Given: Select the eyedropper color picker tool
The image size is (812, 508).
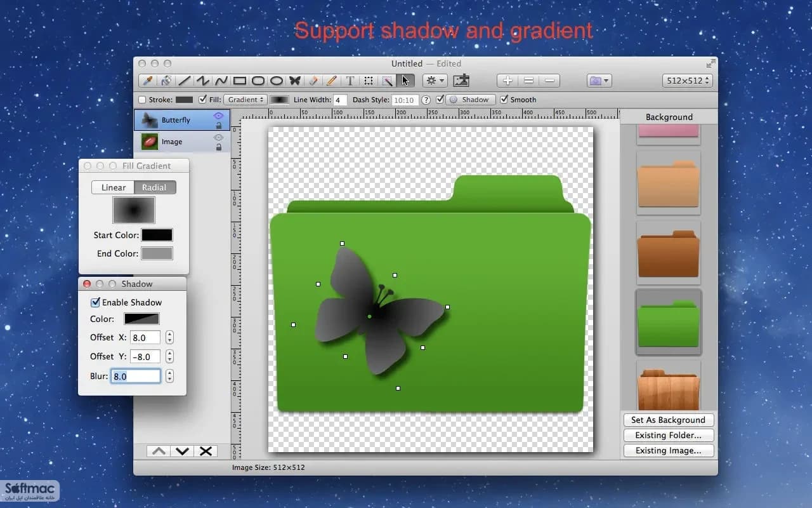Looking at the screenshot, I should click(148, 81).
